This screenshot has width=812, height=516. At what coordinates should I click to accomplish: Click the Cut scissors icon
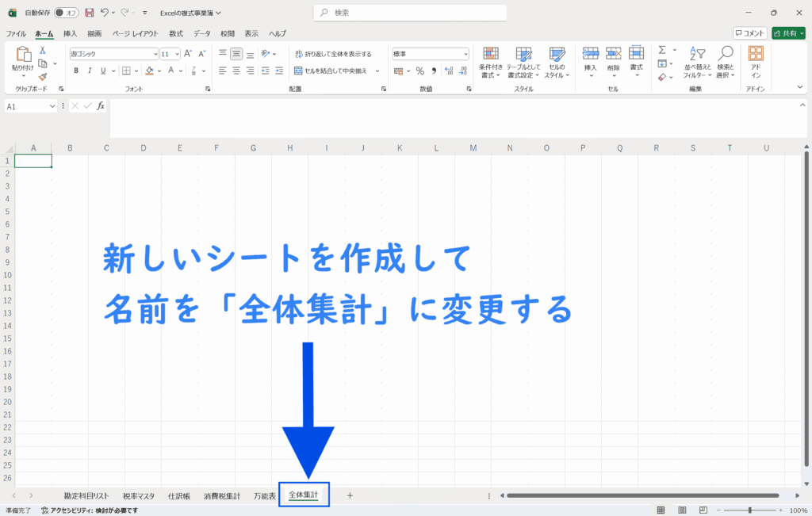click(x=42, y=50)
